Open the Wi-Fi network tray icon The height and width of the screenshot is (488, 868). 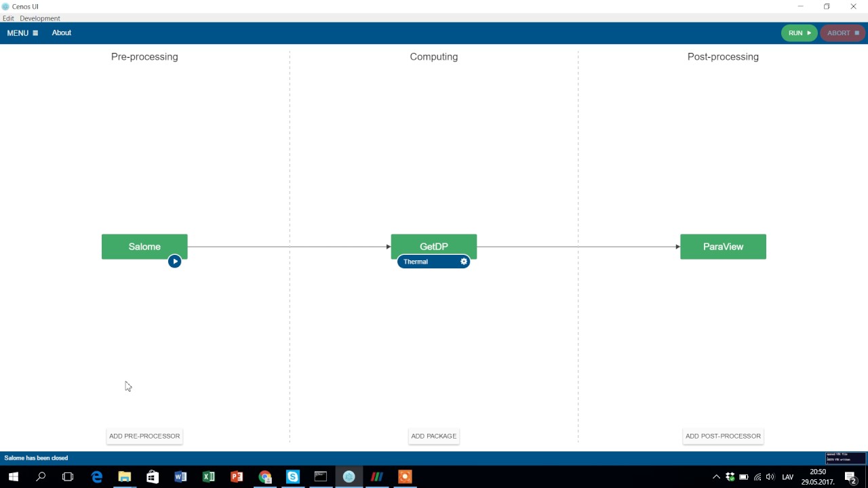click(x=757, y=477)
